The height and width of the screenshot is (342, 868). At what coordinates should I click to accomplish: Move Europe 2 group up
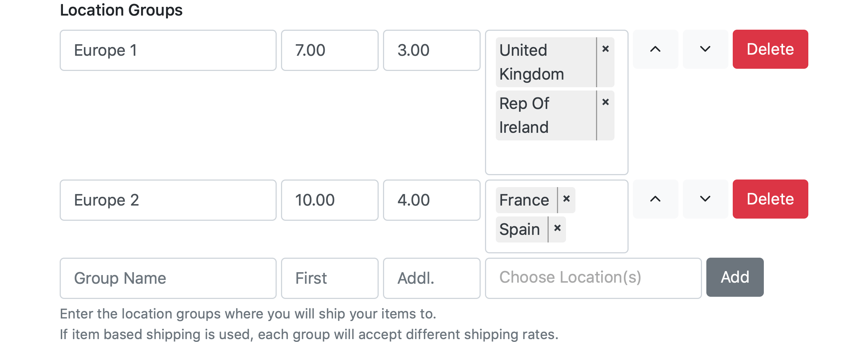click(x=655, y=199)
